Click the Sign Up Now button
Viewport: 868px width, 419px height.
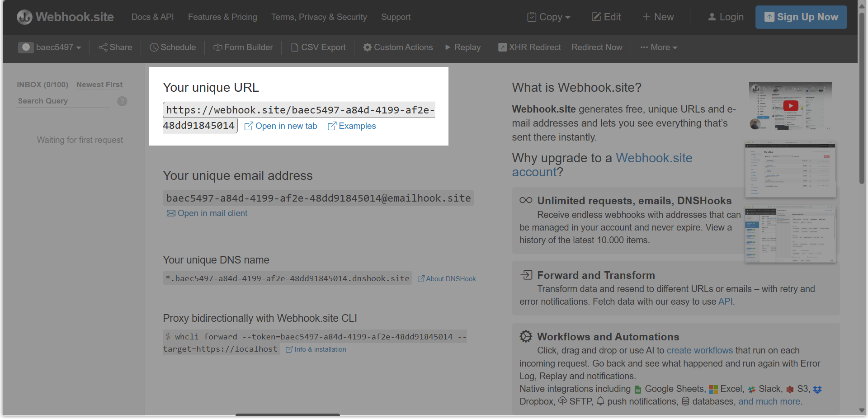click(801, 17)
